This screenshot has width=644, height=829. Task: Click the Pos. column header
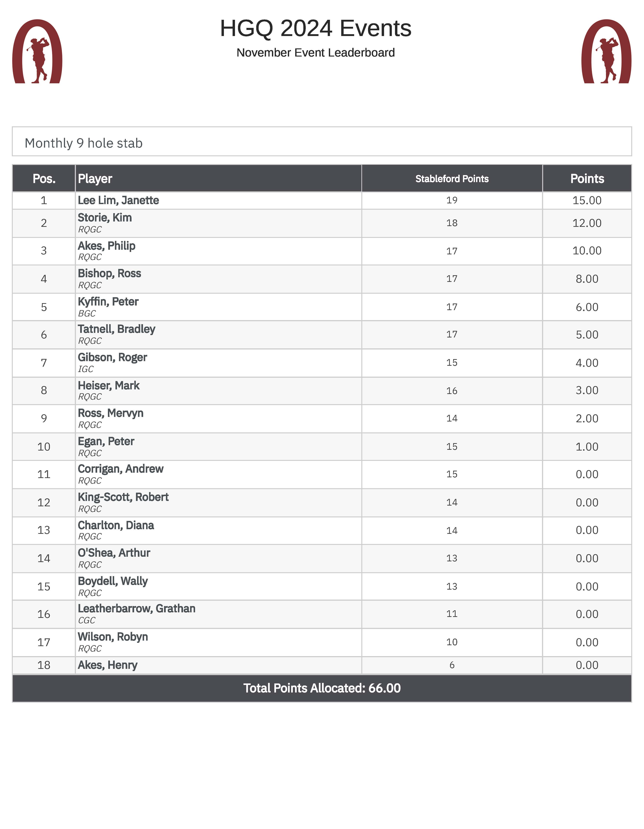(x=44, y=178)
